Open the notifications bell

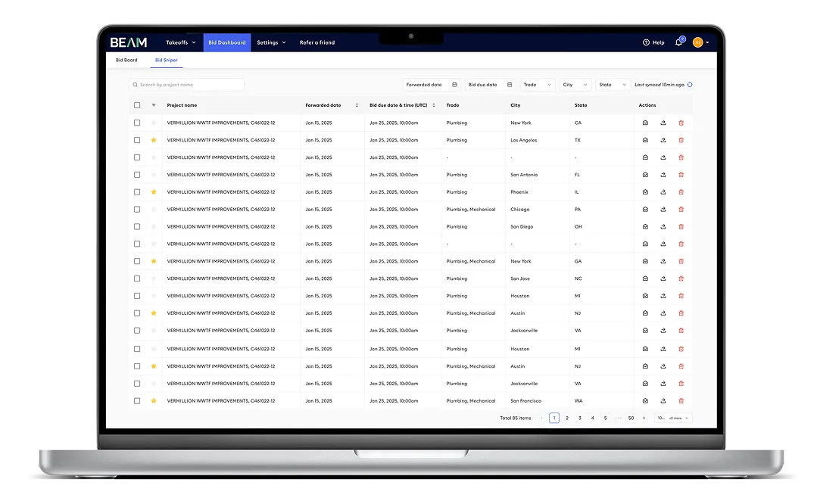click(678, 42)
